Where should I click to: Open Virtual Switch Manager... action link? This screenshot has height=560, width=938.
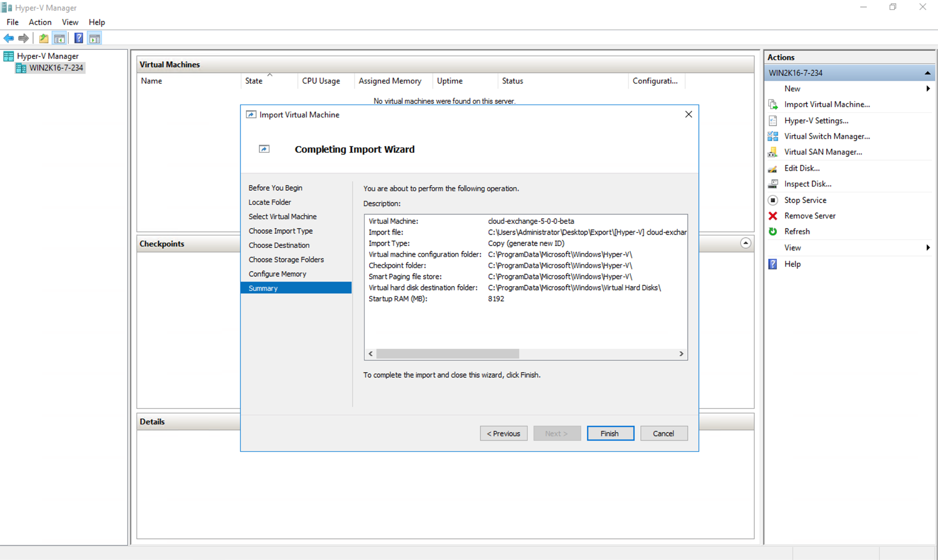point(827,136)
